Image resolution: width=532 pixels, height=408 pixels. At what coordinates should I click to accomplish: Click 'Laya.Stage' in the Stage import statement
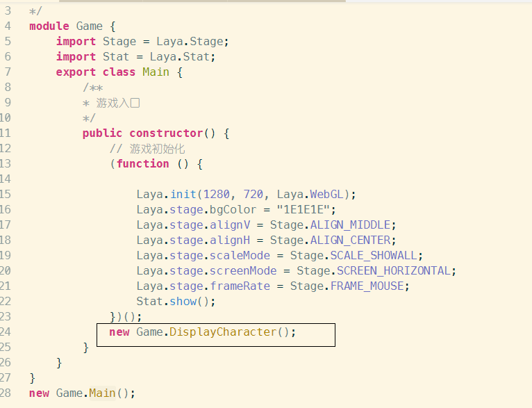pos(192,42)
